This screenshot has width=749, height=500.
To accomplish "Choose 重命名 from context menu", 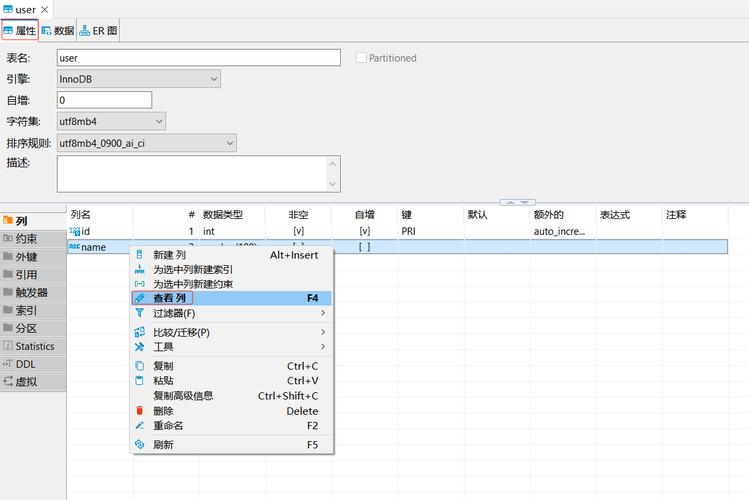I will [231, 426].
